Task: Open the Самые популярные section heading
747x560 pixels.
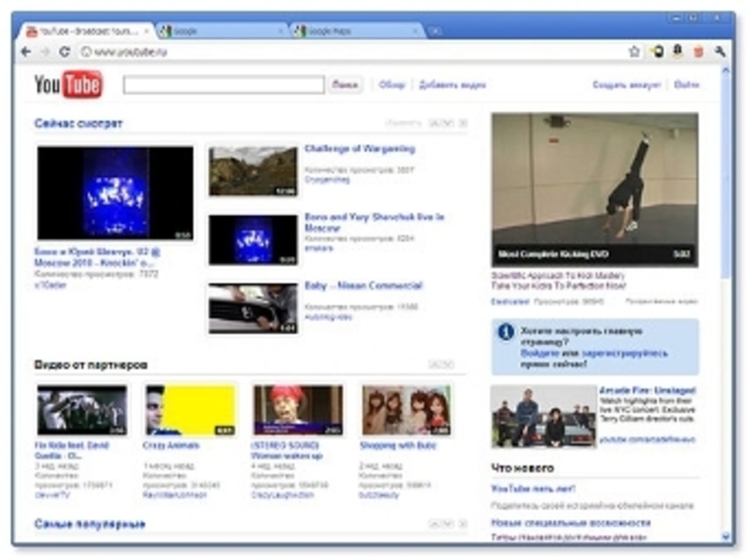Action: [x=89, y=524]
